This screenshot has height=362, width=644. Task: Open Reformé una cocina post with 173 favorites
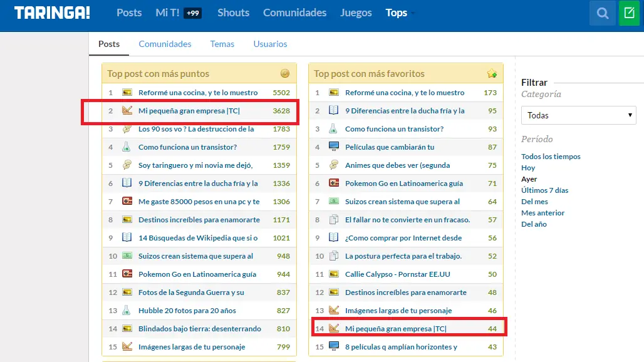405,92
